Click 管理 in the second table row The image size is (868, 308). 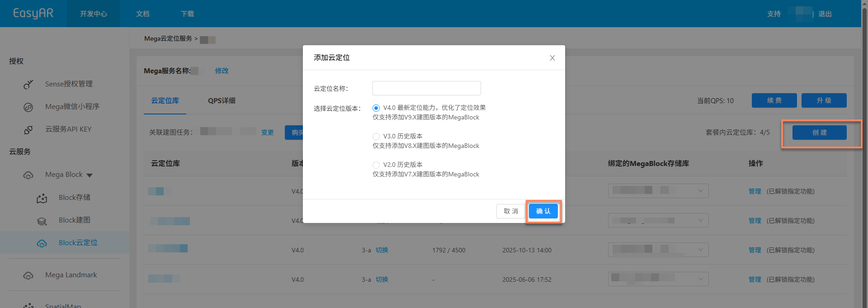755,221
